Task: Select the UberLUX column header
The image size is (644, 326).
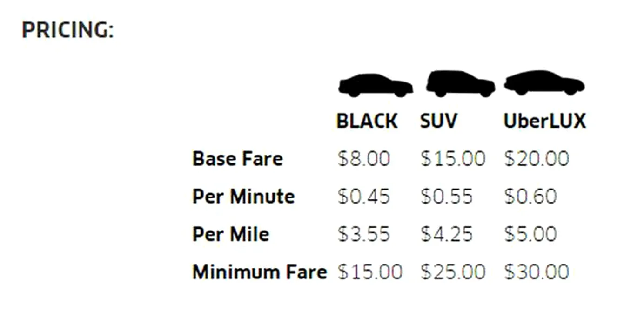Action: pyautogui.click(x=544, y=122)
